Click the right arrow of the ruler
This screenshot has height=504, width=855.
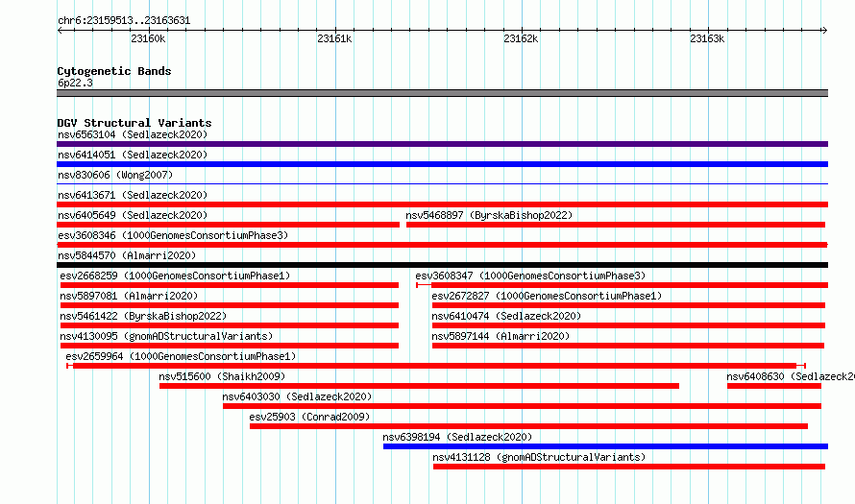[x=824, y=31]
